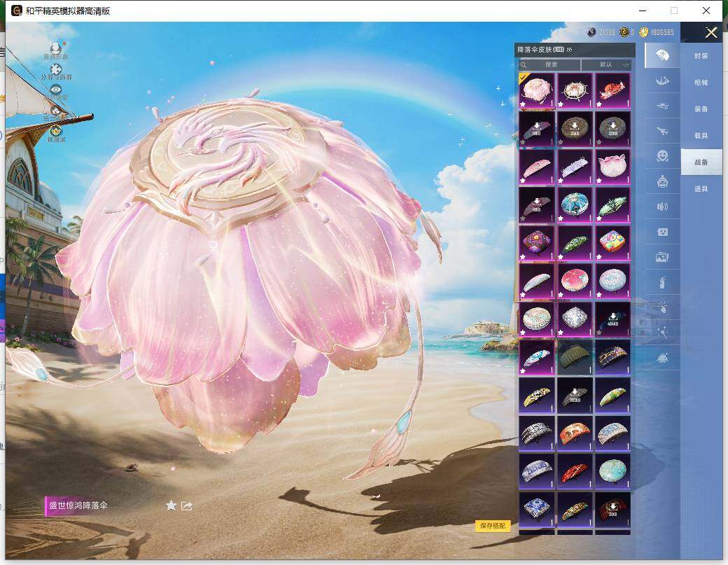The width and height of the screenshot is (728, 565).
Task: Click the middle gold token currency icon
Action: coord(624,32)
